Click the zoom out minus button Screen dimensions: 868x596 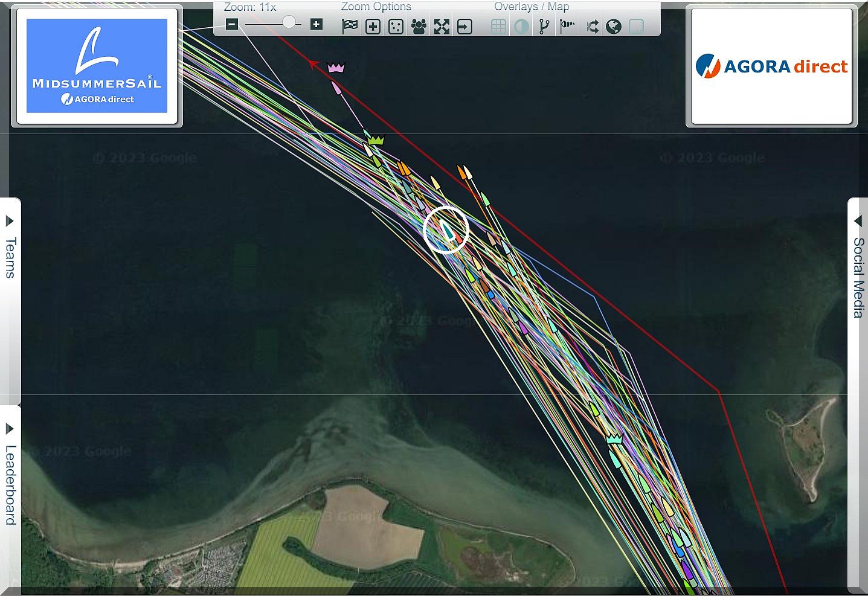click(232, 25)
